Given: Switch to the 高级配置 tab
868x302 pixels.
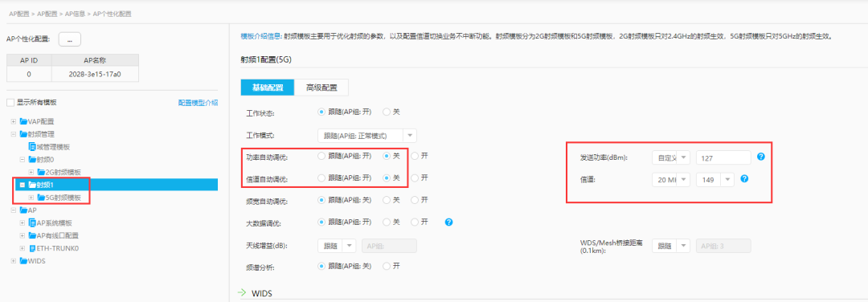Looking at the screenshot, I should [321, 88].
